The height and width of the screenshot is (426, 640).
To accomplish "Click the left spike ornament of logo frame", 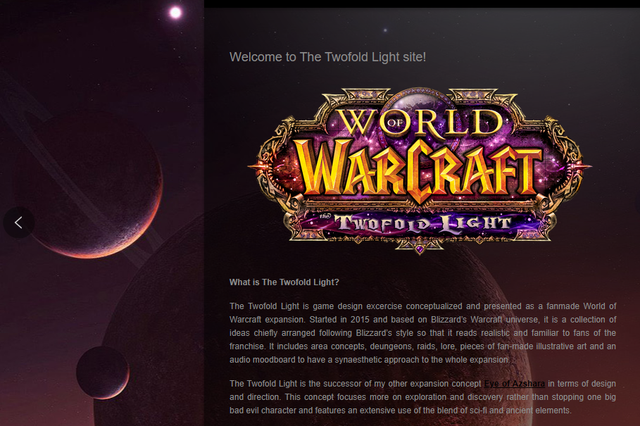I will point(258,166).
